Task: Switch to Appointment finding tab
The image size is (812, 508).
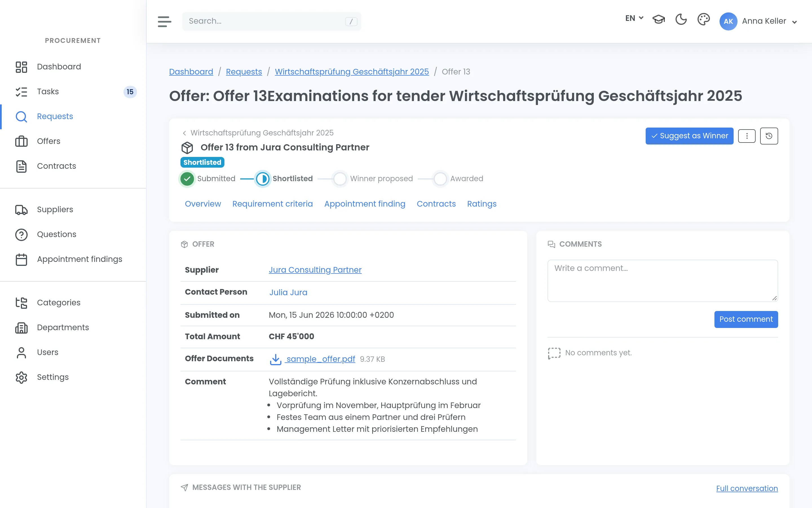Action: (364, 204)
